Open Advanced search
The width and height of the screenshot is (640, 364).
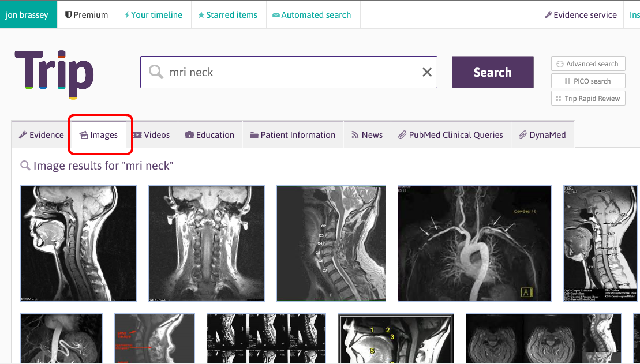[588, 64]
